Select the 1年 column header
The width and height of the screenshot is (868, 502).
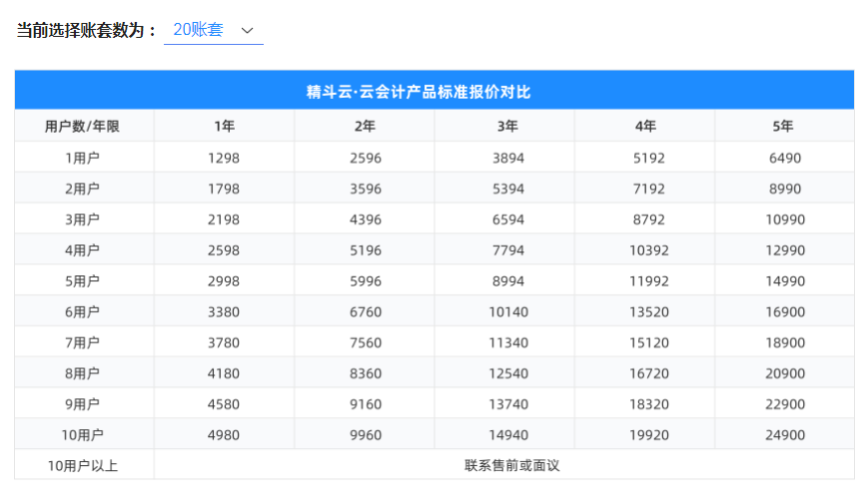[x=224, y=127]
